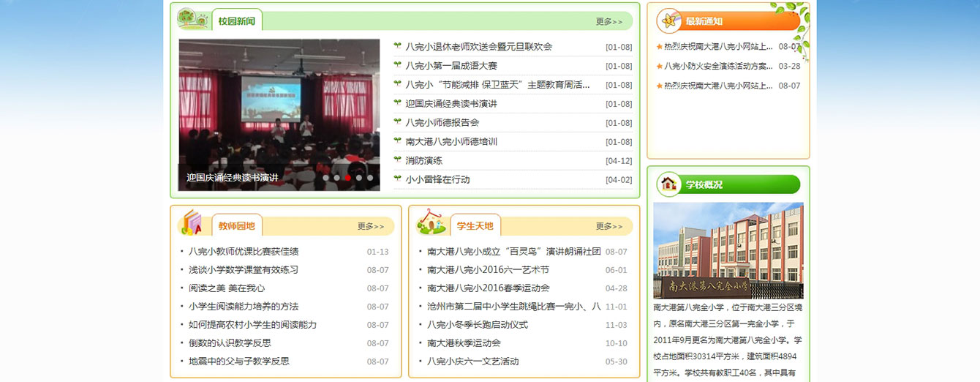
Task: Open news 小小雷锋在行动
Action: pos(438,180)
